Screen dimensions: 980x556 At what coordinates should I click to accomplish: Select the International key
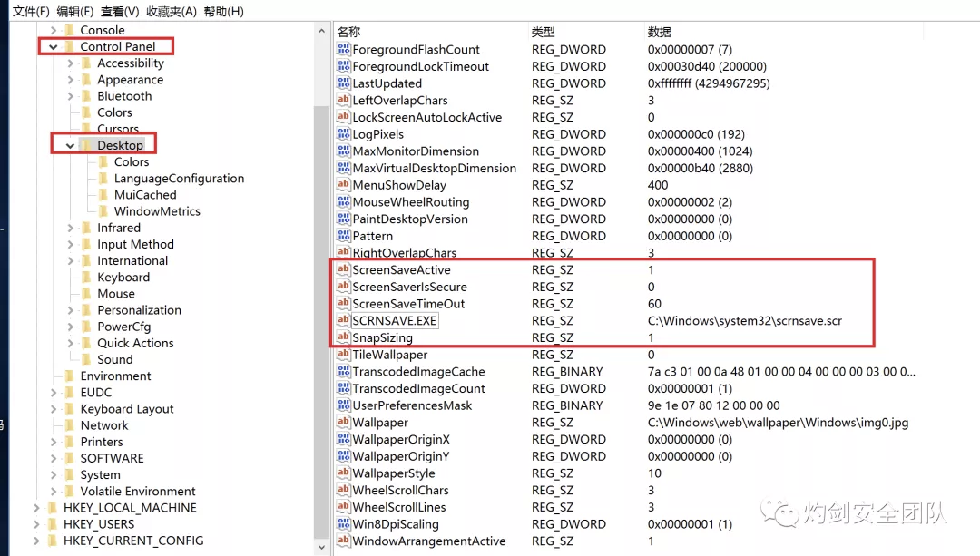(132, 260)
